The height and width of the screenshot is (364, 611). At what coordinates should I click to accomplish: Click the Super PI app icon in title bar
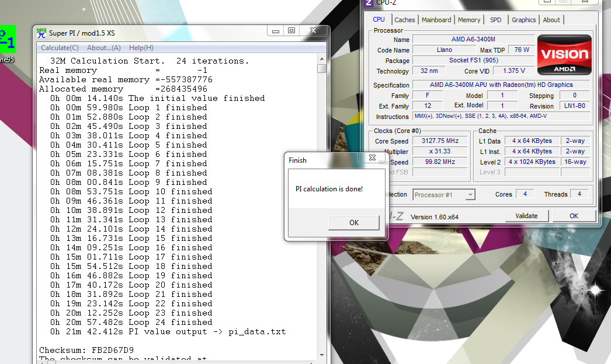(x=41, y=33)
